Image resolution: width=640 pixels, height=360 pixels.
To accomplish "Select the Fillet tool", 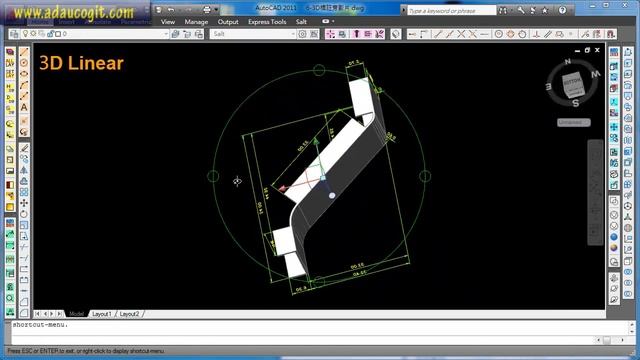I will (x=24, y=313).
